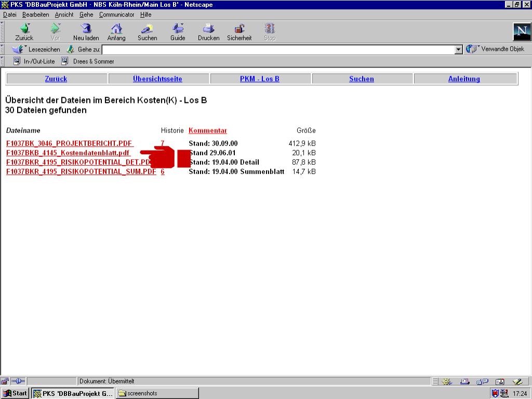Open In-/Out-Liste bookmark
The height and width of the screenshot is (399, 532).
click(x=34, y=61)
